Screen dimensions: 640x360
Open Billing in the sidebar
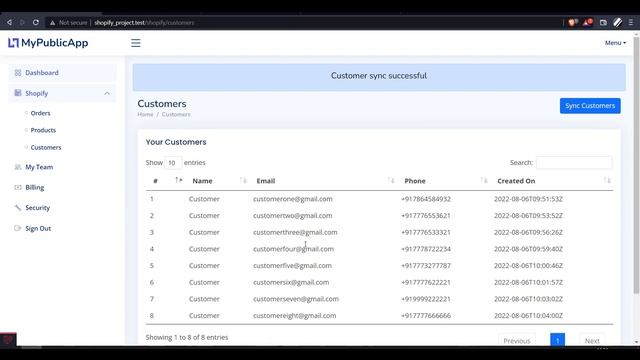pyautogui.click(x=35, y=187)
